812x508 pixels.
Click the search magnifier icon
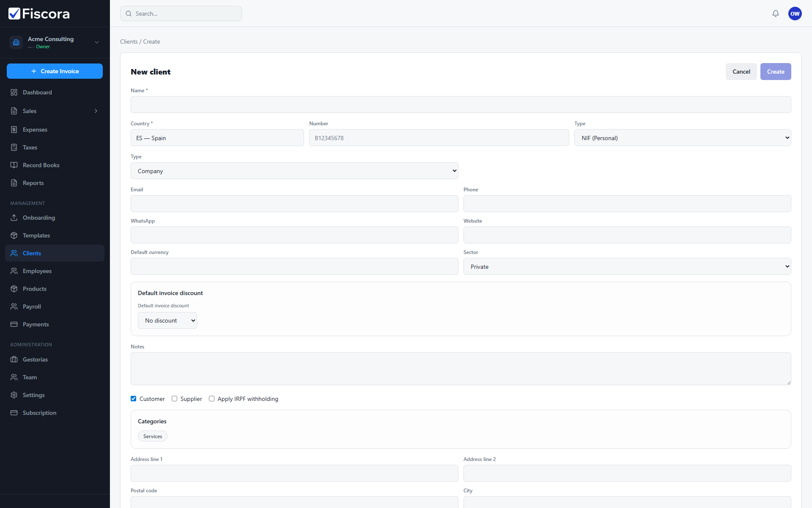(129, 14)
